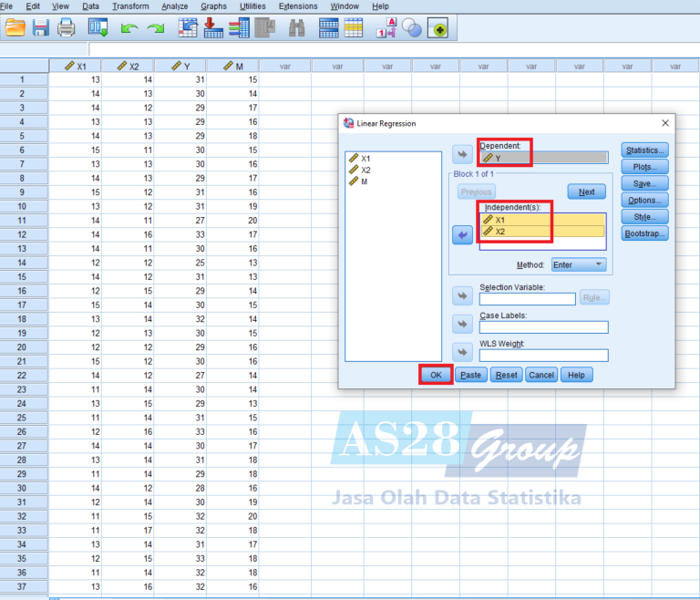Open the Statistics... options button

(644, 150)
